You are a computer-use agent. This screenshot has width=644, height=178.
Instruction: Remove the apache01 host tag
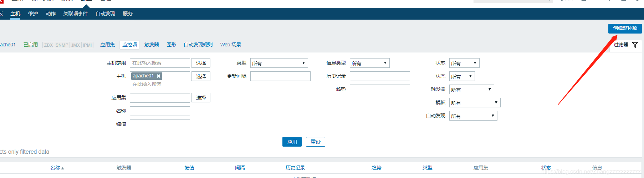tap(159, 76)
